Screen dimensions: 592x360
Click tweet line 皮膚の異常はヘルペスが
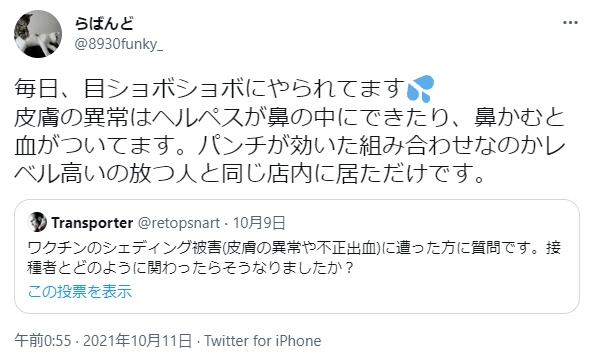(x=290, y=117)
